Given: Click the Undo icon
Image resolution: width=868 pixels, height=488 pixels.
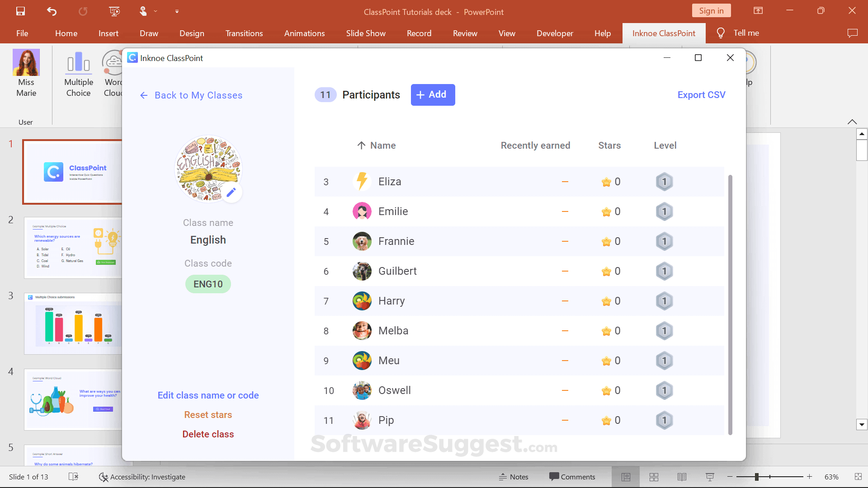Looking at the screenshot, I should pos(51,11).
